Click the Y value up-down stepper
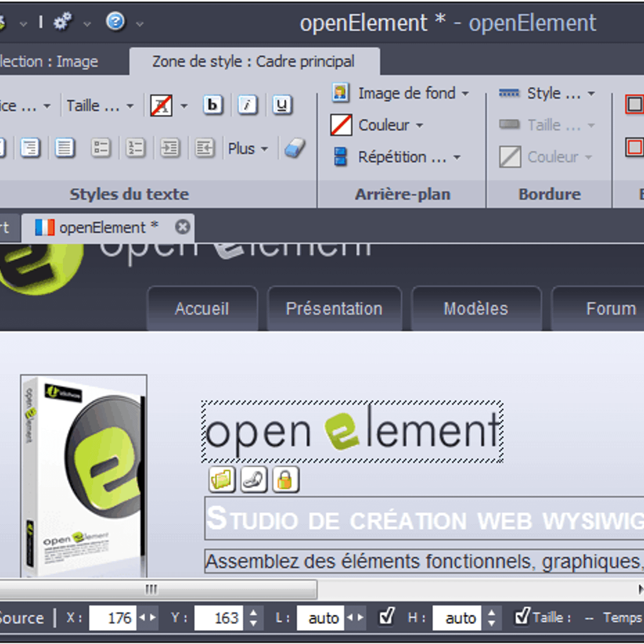644x644 pixels. pos(253,618)
